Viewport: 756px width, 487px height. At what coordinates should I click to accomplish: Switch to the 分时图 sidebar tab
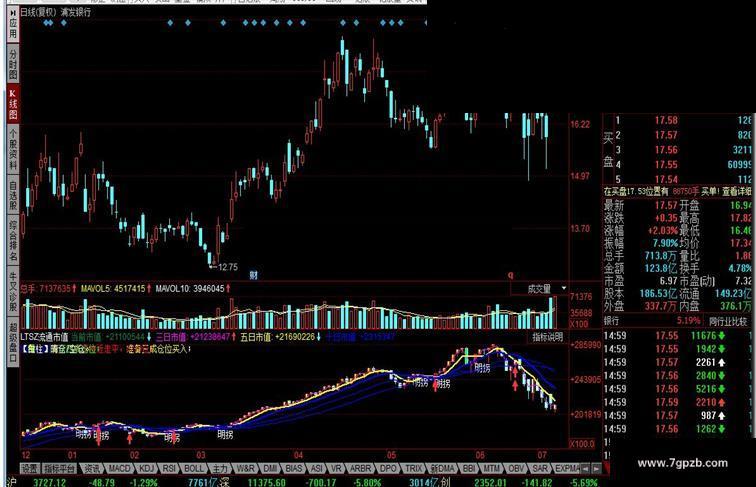pyautogui.click(x=13, y=65)
